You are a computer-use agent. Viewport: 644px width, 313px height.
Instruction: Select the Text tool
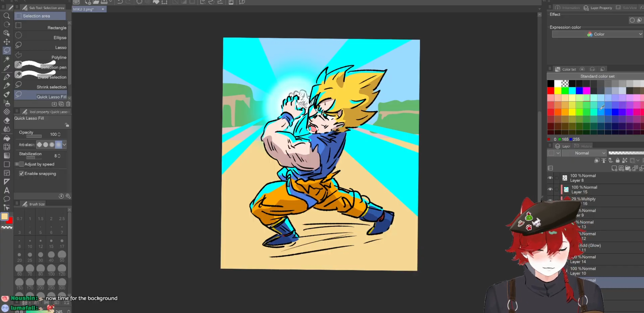coord(7,190)
